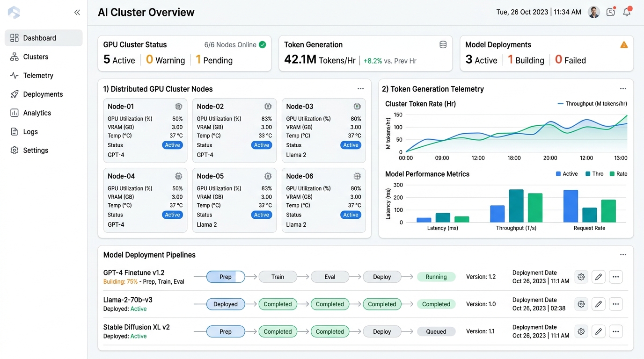Screen dimensions: 644x359
Task: Click the chip icon on Node-06
Action: [x=357, y=176]
